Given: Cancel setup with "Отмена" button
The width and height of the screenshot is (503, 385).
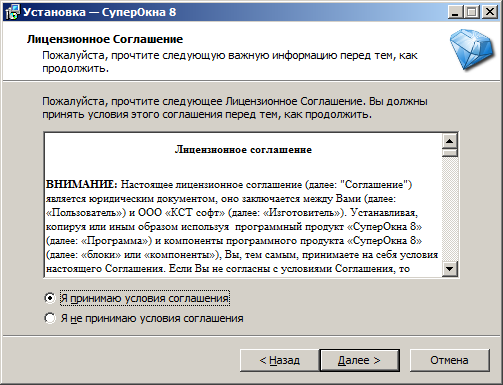Looking at the screenshot, I should click(x=449, y=360).
